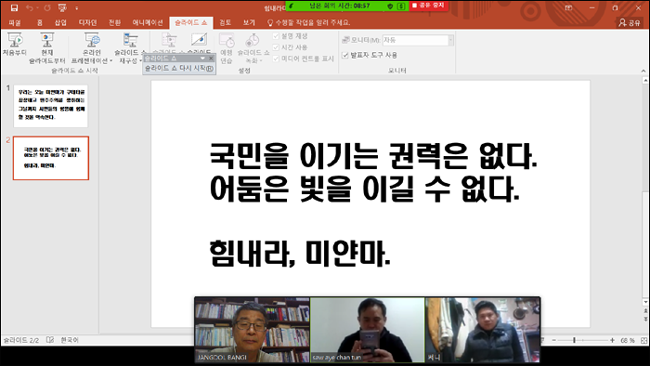Open the 보기 tab
This screenshot has height=366, width=650.
[x=249, y=22]
